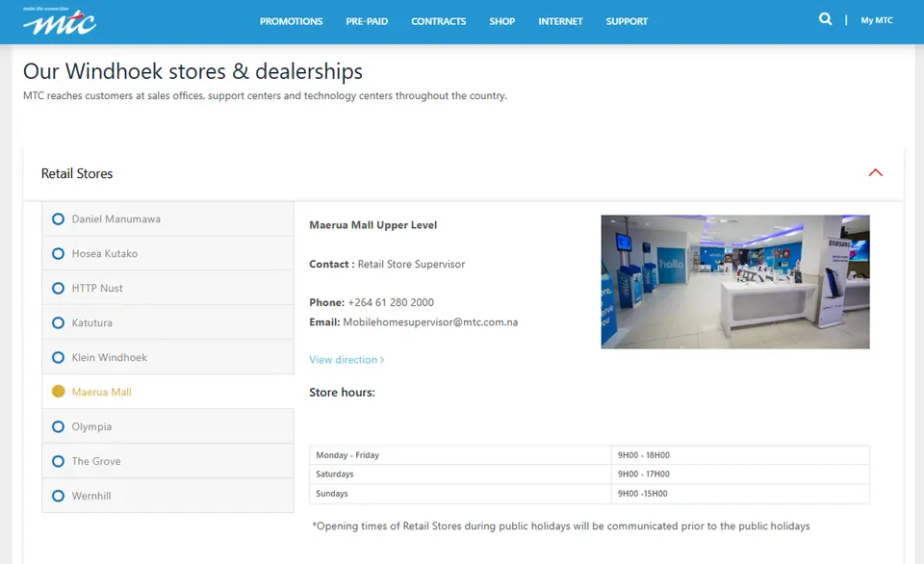
Task: Select the Wernhill radio button
Action: [x=58, y=497]
